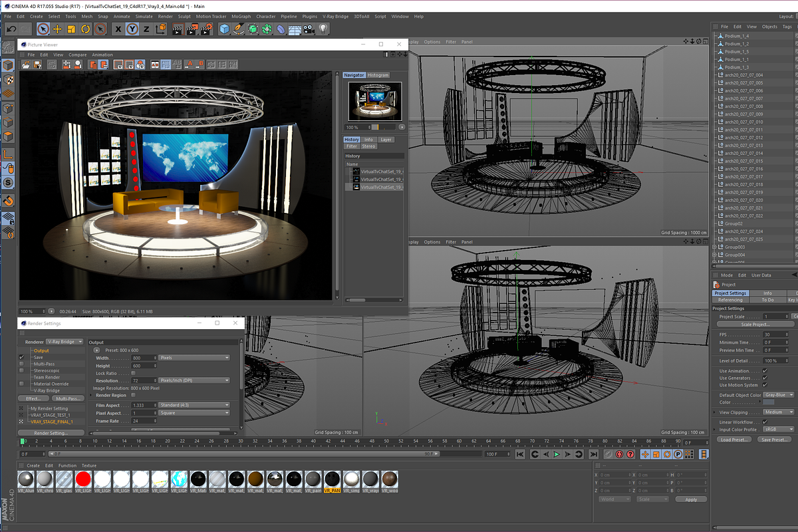Image resolution: width=798 pixels, height=532 pixels.
Task: Add a Camera object
Action: point(309,29)
